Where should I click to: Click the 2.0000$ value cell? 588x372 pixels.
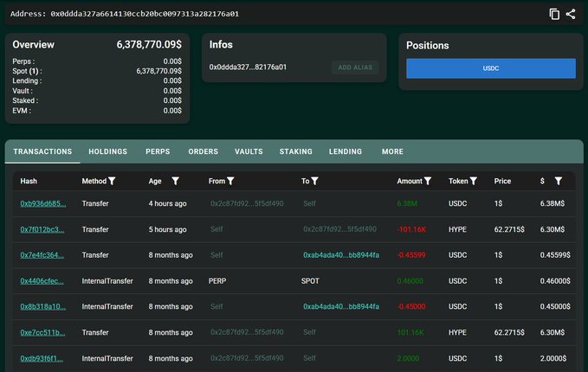[553, 358]
